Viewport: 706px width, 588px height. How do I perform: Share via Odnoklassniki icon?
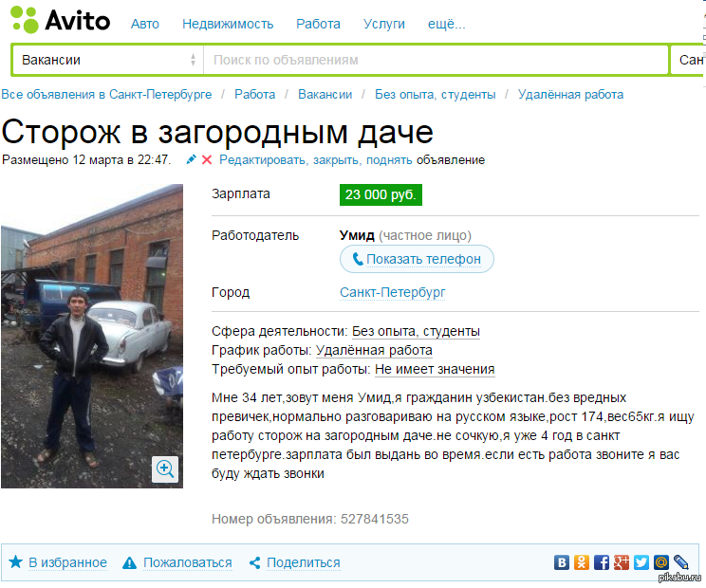click(x=582, y=562)
